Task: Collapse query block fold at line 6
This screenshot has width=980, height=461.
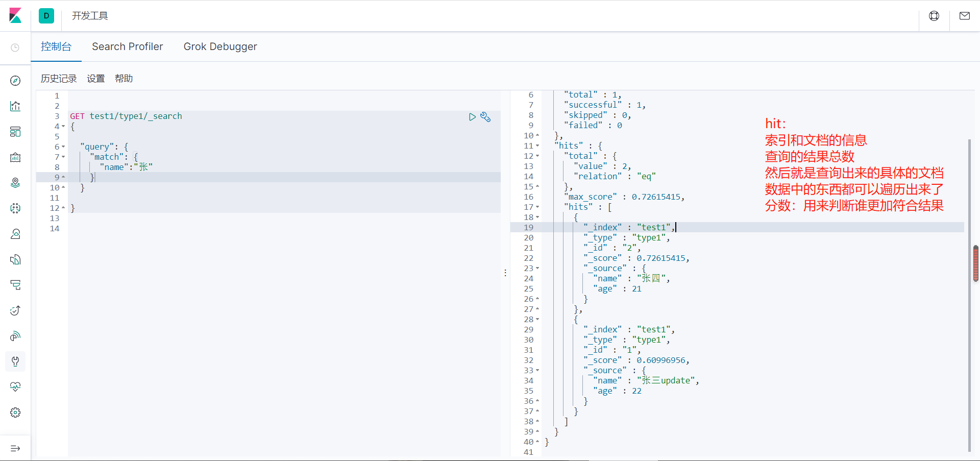Action: (x=63, y=147)
